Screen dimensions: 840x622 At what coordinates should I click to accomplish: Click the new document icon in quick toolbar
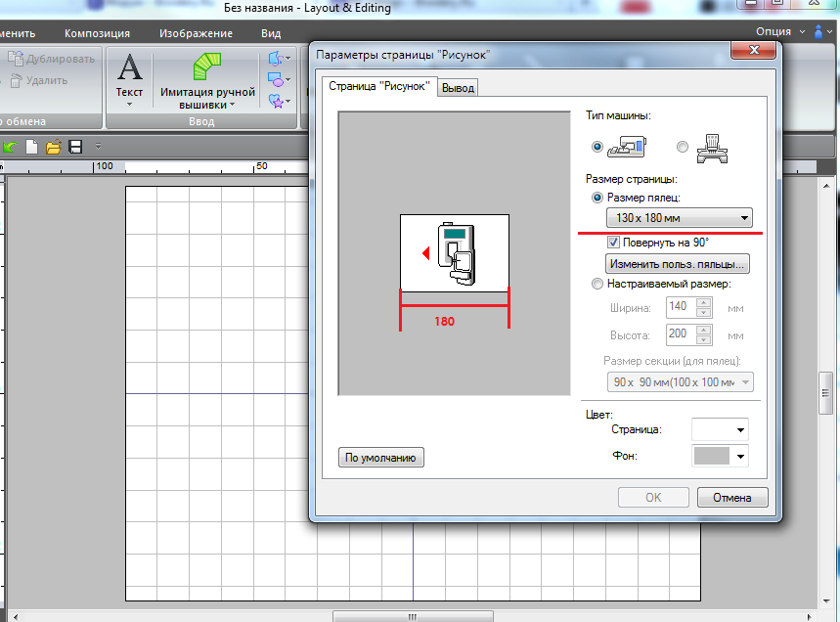32,147
